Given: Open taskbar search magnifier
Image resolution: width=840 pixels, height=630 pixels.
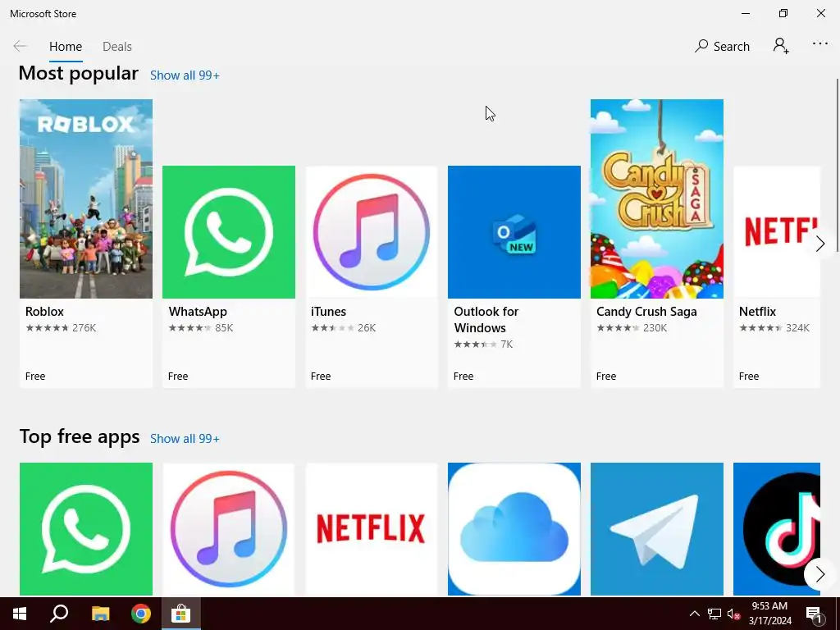Looking at the screenshot, I should click(59, 614).
